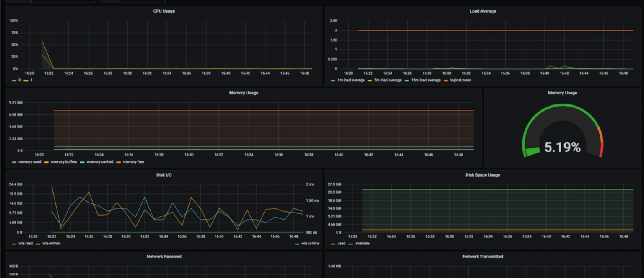
Task: Open the Disk Space Usage panel title
Action: point(483,175)
